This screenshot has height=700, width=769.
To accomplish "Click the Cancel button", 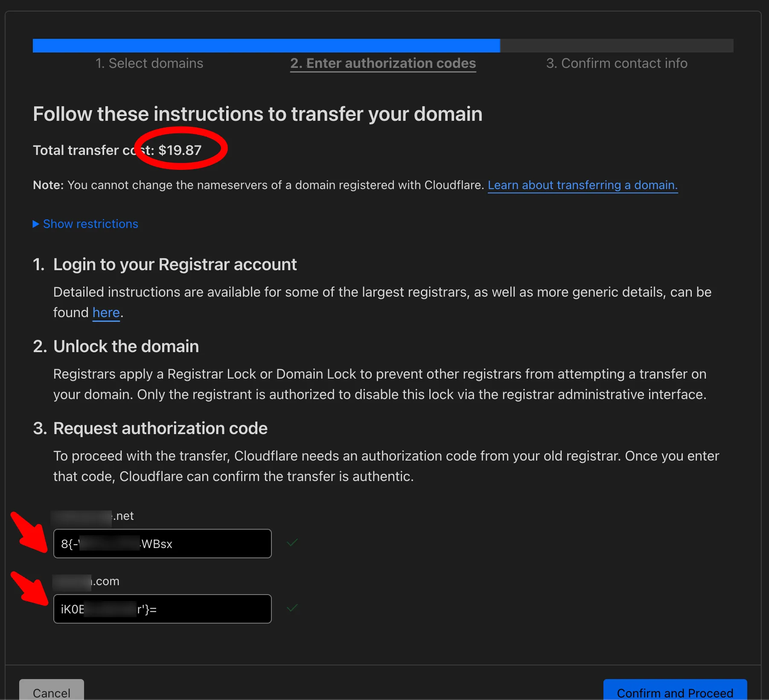I will click(52, 691).
